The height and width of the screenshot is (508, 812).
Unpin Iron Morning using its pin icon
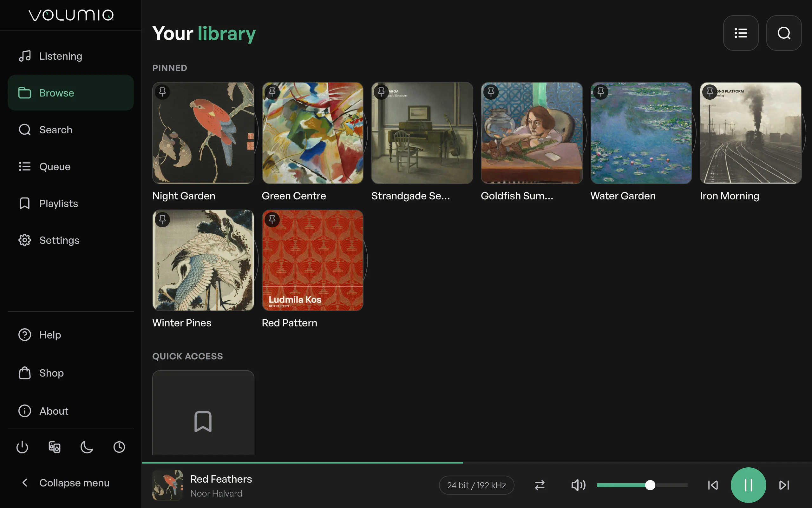click(x=710, y=92)
